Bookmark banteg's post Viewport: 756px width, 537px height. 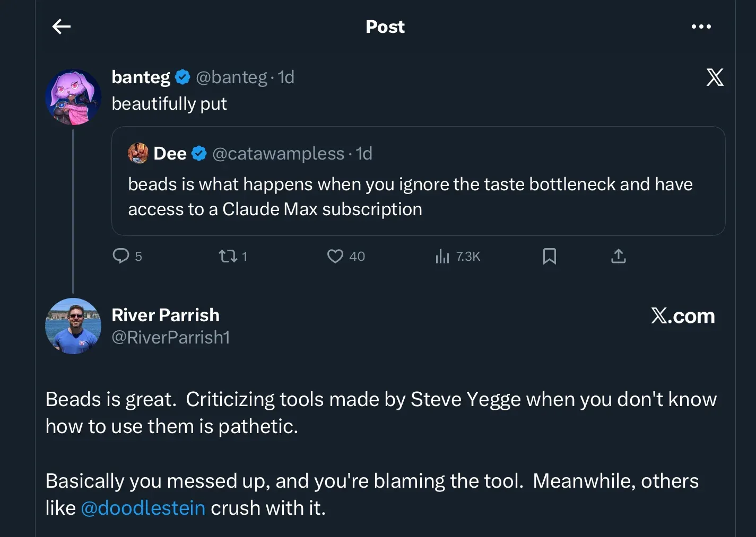pos(550,257)
